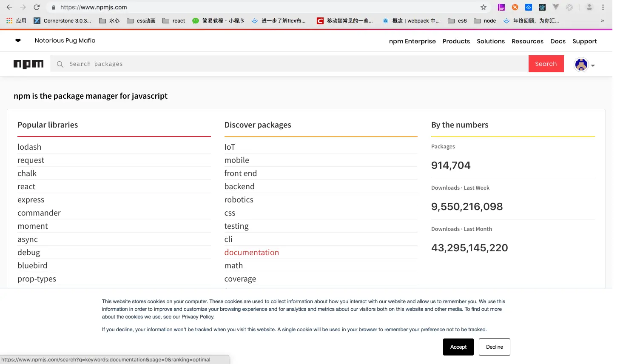This screenshot has width=623, height=364.
Task: Focus the Search packages input field
Action: [x=289, y=64]
